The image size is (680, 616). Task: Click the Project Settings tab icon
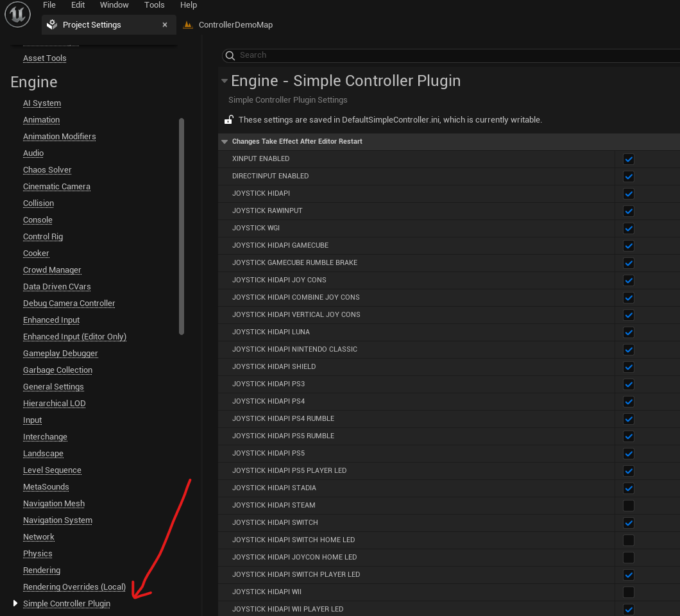53,25
